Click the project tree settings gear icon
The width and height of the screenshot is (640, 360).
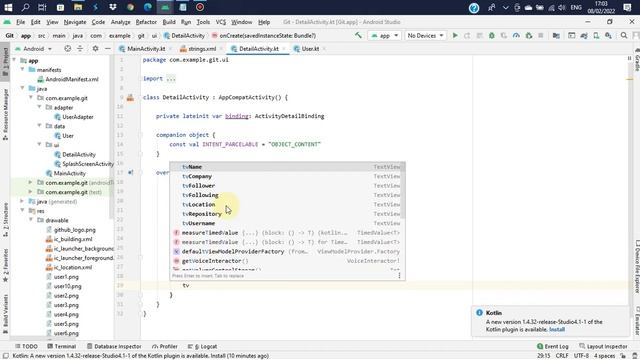(95, 49)
